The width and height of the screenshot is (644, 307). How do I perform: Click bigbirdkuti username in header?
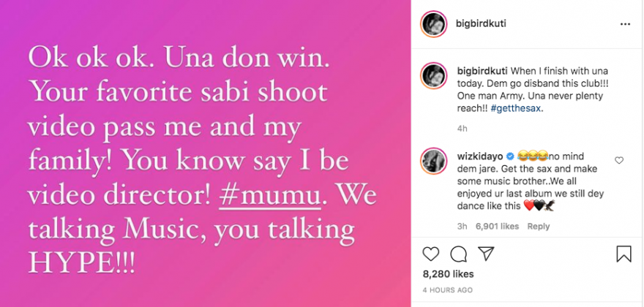[479, 24]
